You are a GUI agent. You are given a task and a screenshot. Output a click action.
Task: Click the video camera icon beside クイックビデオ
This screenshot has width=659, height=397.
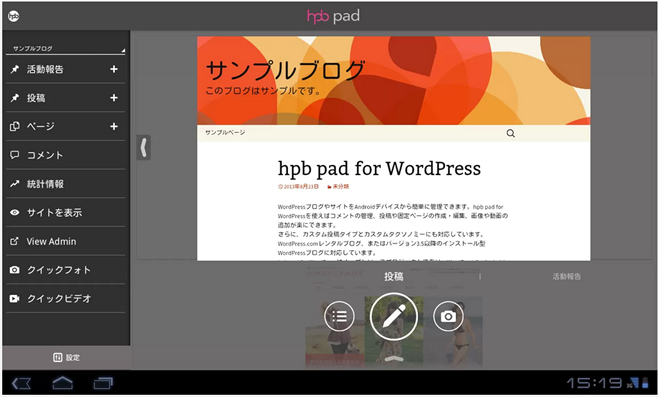[15, 298]
